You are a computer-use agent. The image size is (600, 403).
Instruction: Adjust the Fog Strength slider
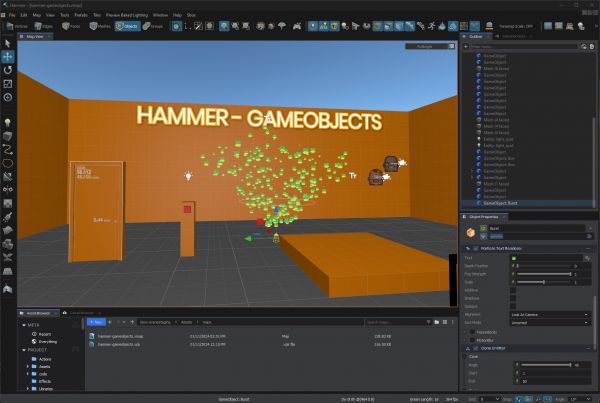(x=544, y=274)
